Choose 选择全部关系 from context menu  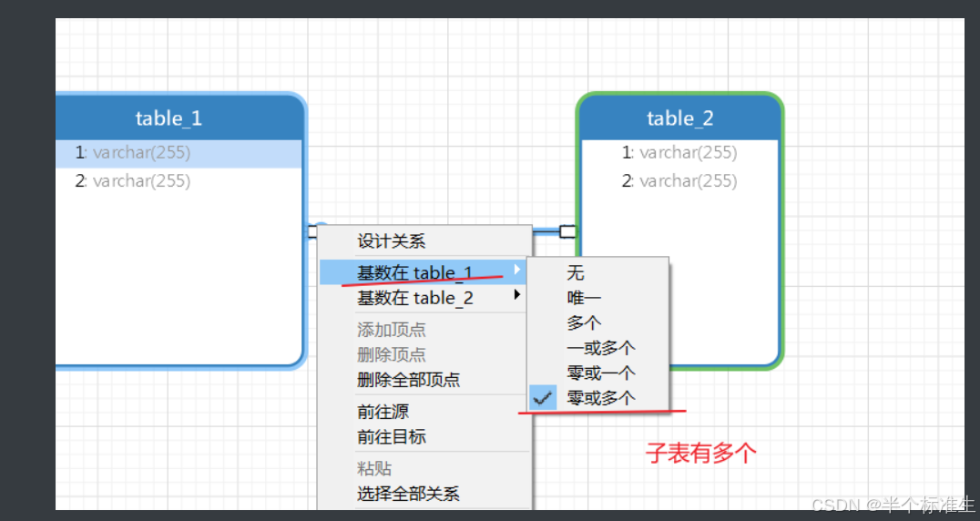point(408,494)
